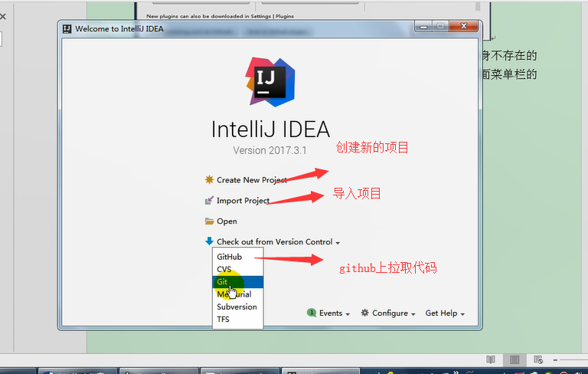Open the Configure dropdown
Screen dimensions: 588x374
pos(394,313)
